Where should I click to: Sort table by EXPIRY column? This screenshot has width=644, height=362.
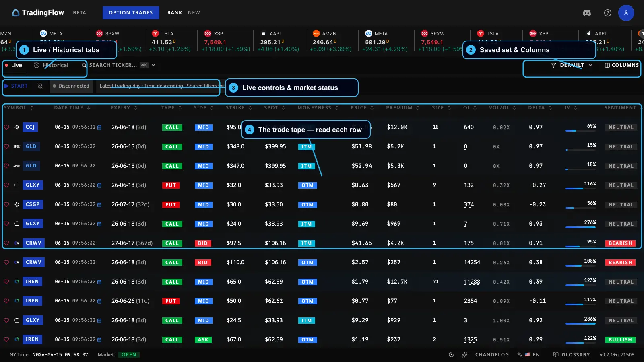point(124,108)
